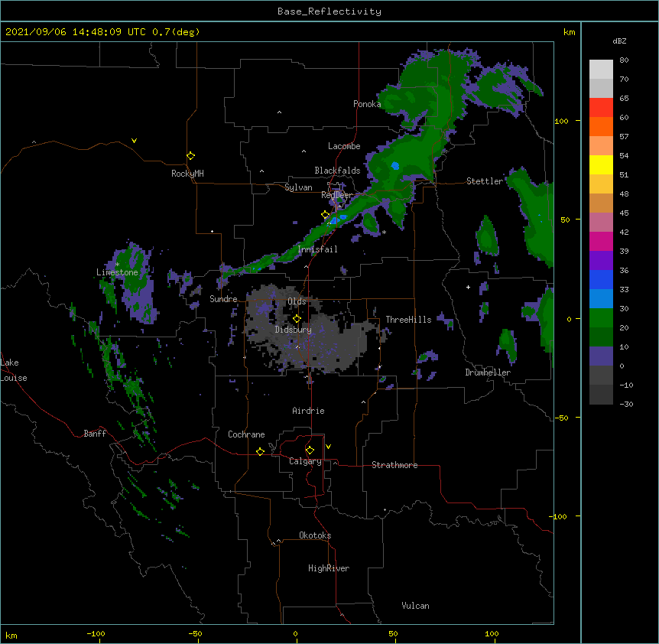Click the white caret marker left of Okotoks
The height and width of the screenshot is (644, 659).
(278, 541)
